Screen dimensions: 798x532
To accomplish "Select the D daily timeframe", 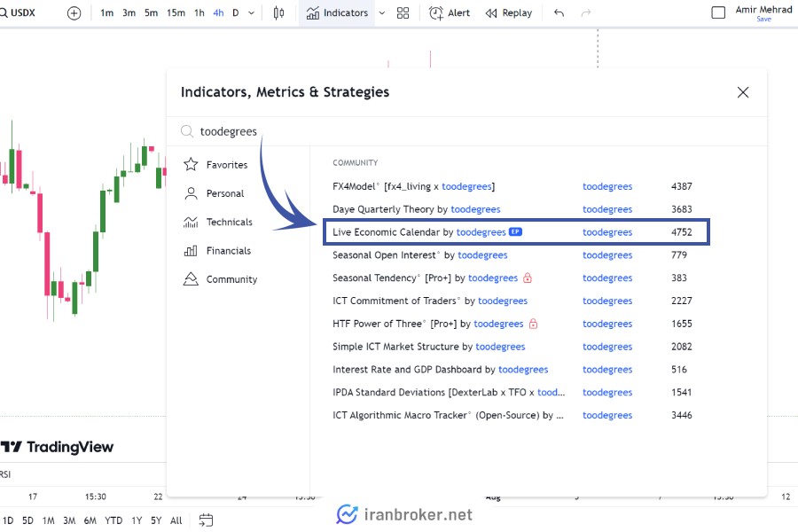I will point(236,13).
